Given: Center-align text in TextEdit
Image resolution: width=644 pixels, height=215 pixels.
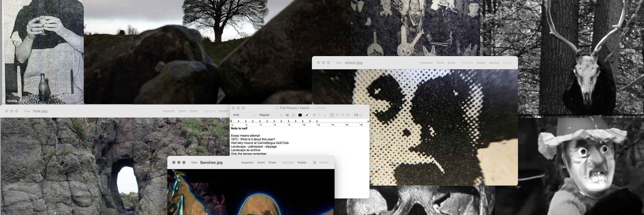Looking at the screenshot, I should (x=337, y=115).
